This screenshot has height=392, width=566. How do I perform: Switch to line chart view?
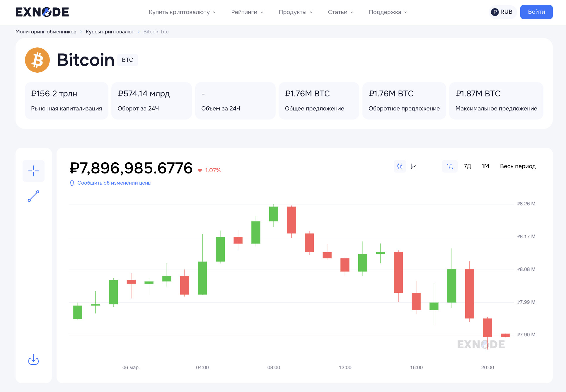[414, 166]
